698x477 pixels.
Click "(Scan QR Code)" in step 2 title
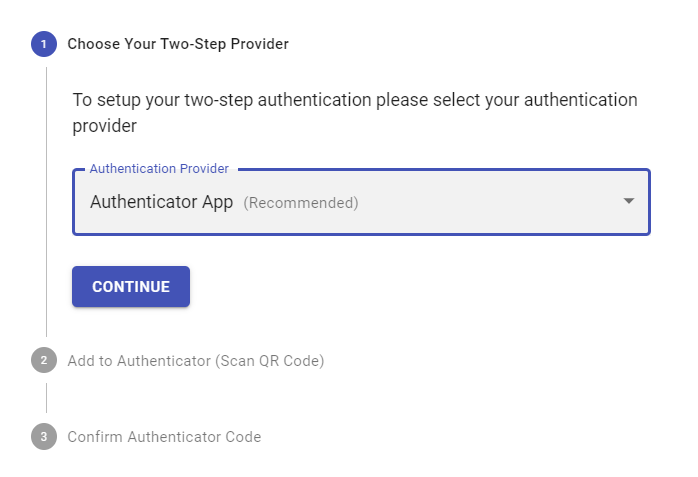point(269,361)
